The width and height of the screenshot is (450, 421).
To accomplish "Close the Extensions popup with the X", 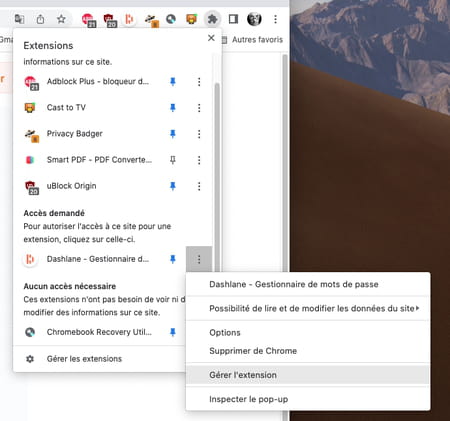I will (x=211, y=38).
